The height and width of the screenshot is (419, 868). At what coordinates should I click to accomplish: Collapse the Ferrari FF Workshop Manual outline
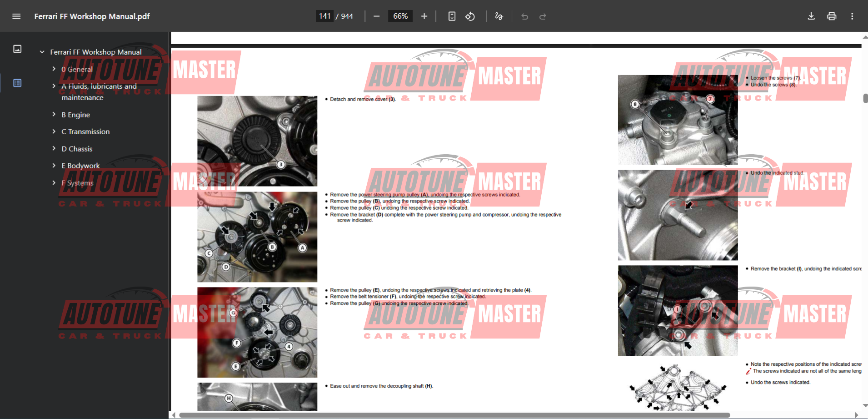(42, 52)
